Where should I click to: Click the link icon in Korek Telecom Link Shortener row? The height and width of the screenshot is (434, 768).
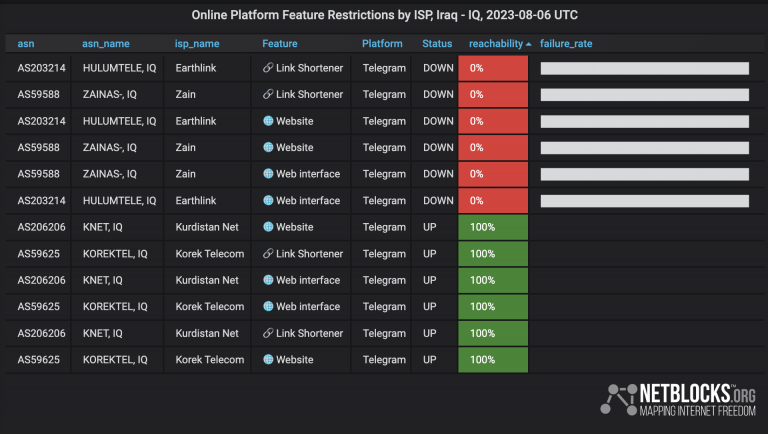pyautogui.click(x=268, y=254)
